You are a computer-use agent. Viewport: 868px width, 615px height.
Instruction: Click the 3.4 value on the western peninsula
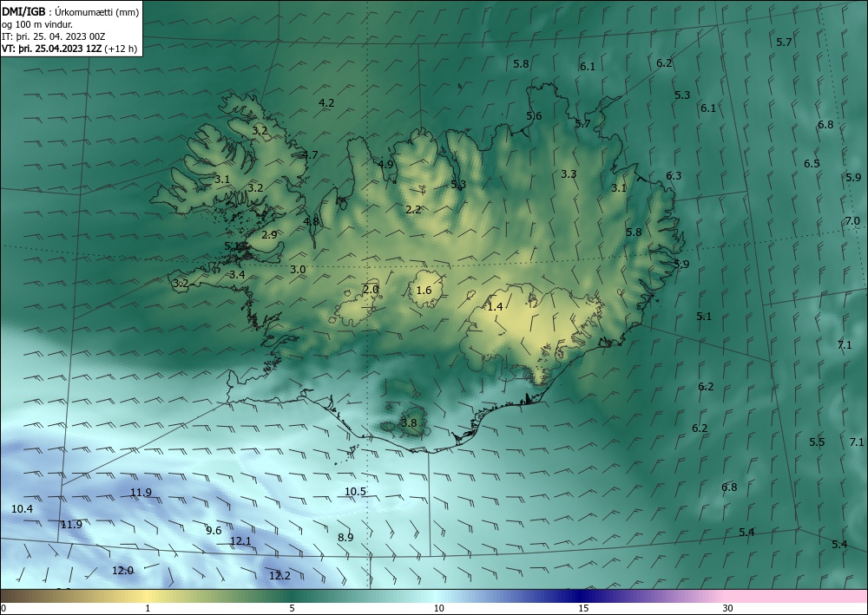[238, 274]
